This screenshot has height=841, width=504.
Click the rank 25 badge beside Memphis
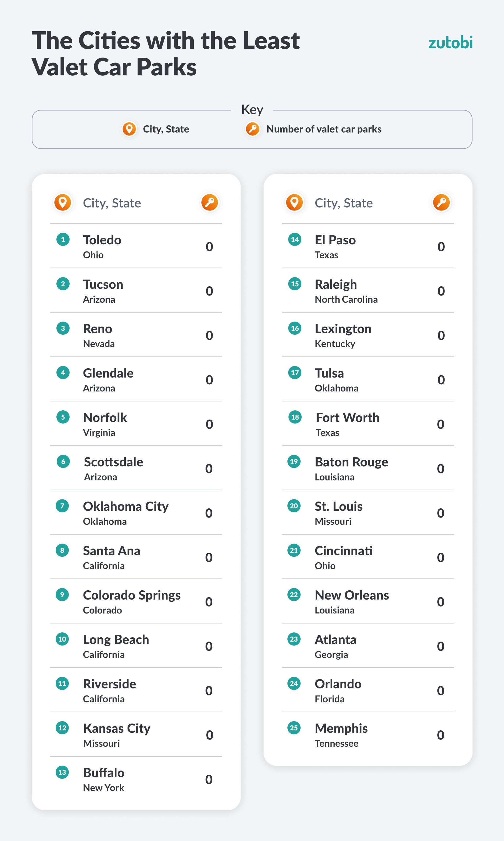point(294,728)
